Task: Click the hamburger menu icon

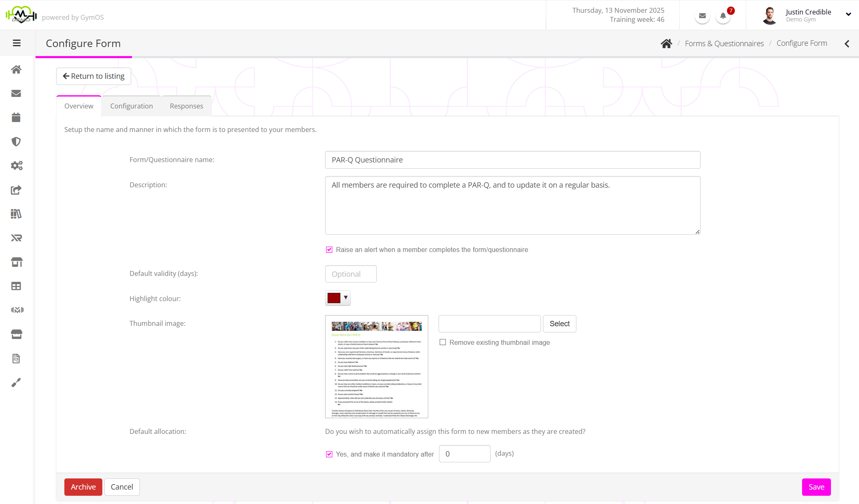Action: (x=17, y=43)
